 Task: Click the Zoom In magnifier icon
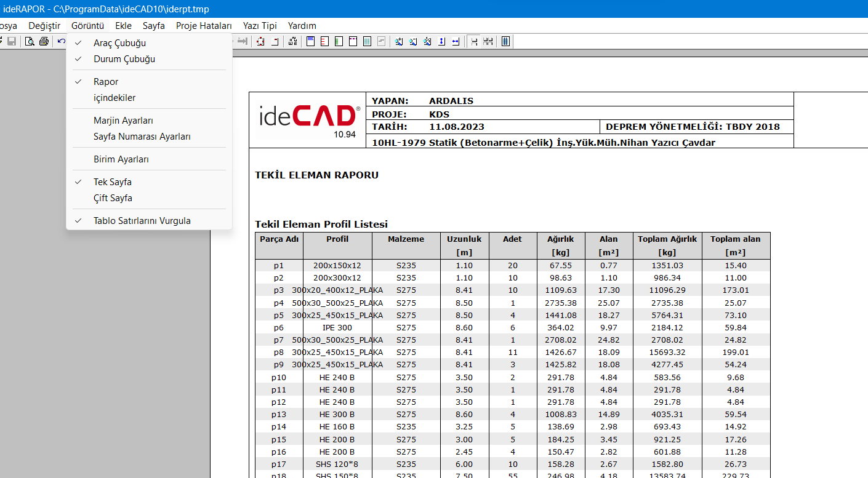pyautogui.click(x=398, y=41)
